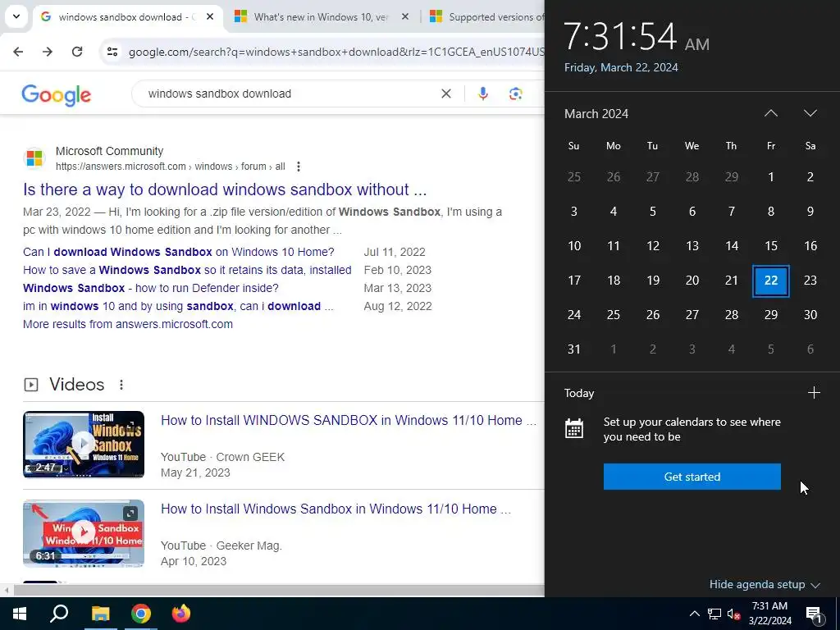Close the What's new in Windows 10 tab
This screenshot has width=840, height=630.
tap(405, 16)
